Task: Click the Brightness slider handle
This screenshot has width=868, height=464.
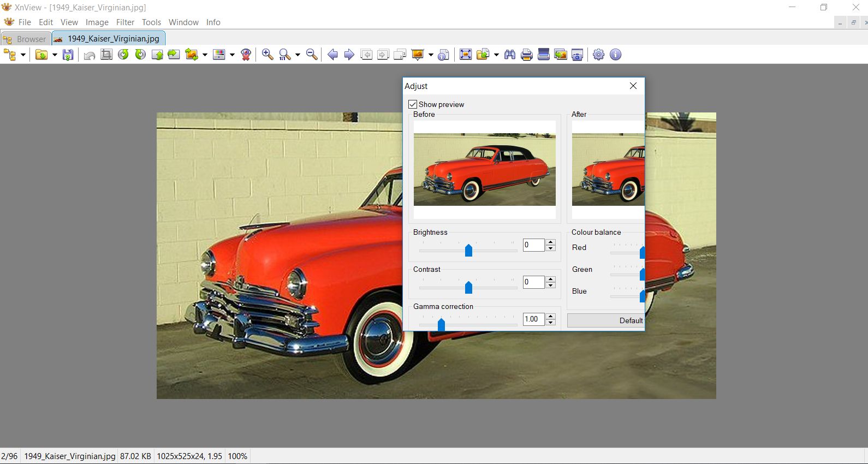Action: (x=468, y=250)
